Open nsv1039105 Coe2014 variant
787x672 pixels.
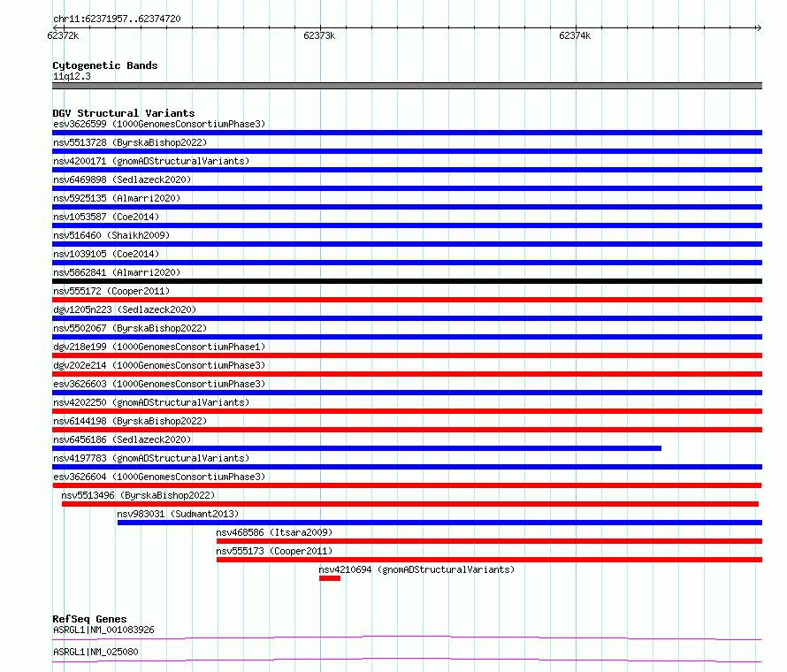[x=106, y=254]
